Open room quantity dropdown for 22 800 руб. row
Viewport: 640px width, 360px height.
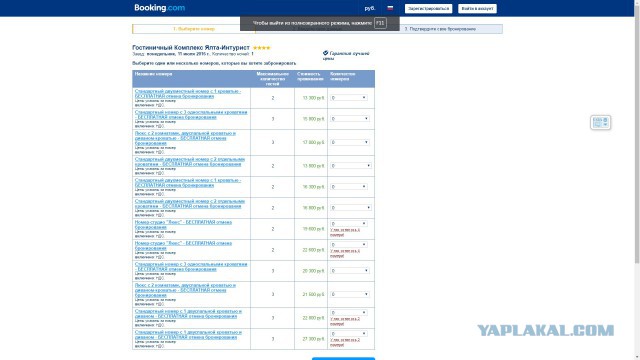[349, 313]
